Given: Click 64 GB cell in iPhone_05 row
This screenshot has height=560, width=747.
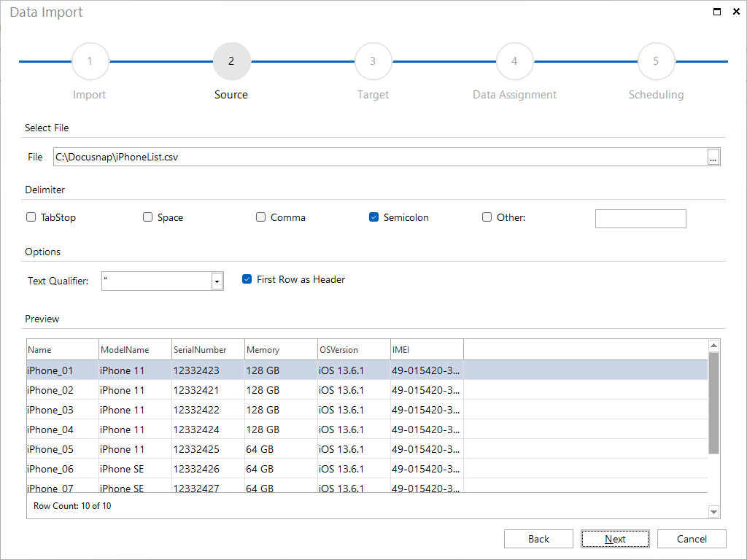Looking at the screenshot, I should pos(281,449).
